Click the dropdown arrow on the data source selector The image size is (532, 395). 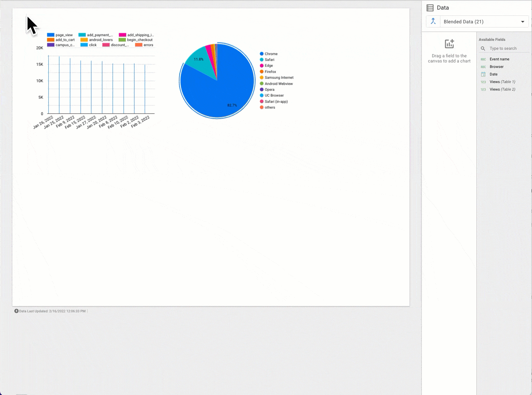point(523,21)
